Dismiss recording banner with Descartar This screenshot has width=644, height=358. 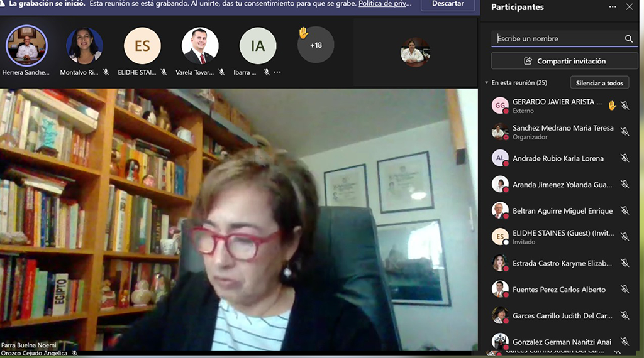[448, 4]
